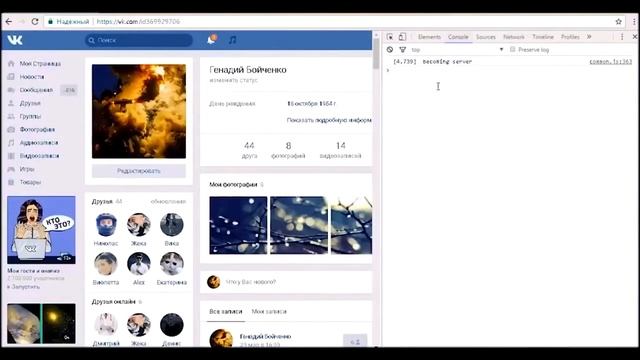Open online friend Дмитрий avatar
This screenshot has width=640, height=360.
pos(106,325)
